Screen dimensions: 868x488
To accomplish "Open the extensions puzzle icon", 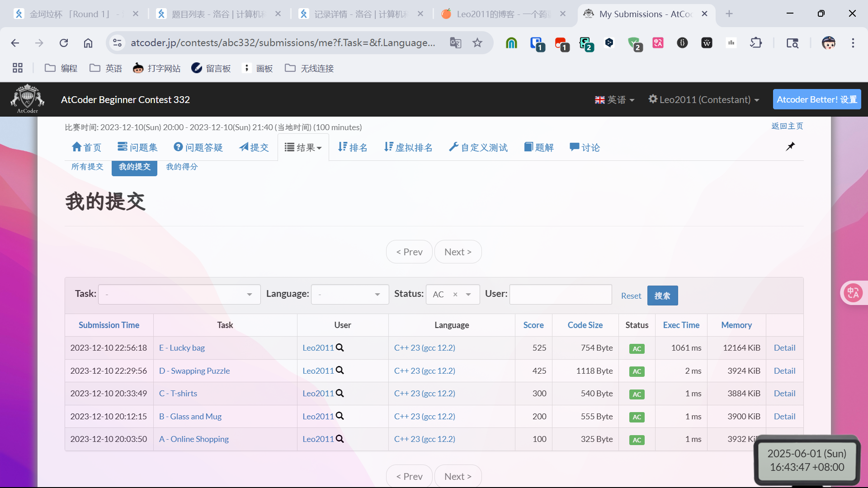I will tap(756, 43).
